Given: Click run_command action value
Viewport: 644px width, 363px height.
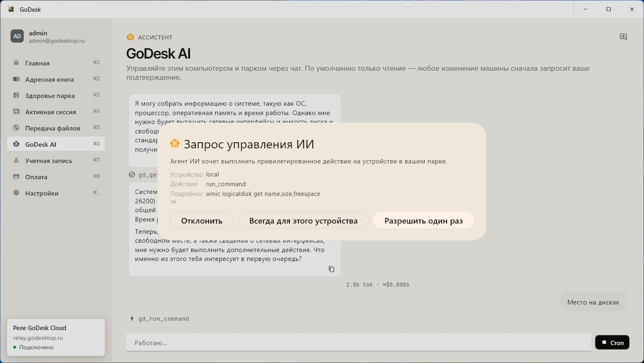Looking at the screenshot, I should [226, 184].
